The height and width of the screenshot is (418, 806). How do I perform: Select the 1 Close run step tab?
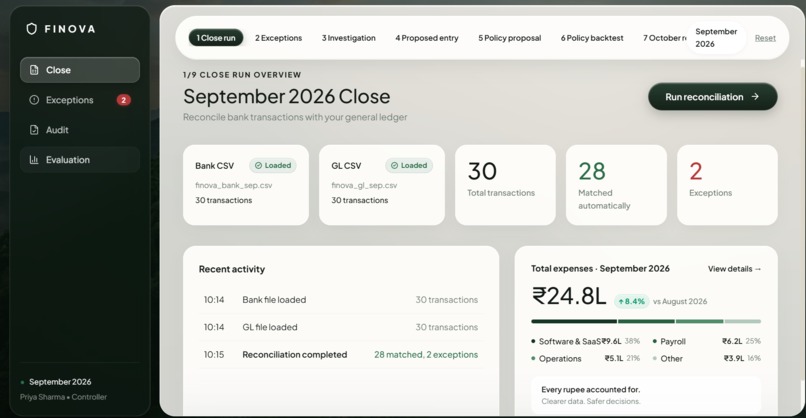[216, 38]
